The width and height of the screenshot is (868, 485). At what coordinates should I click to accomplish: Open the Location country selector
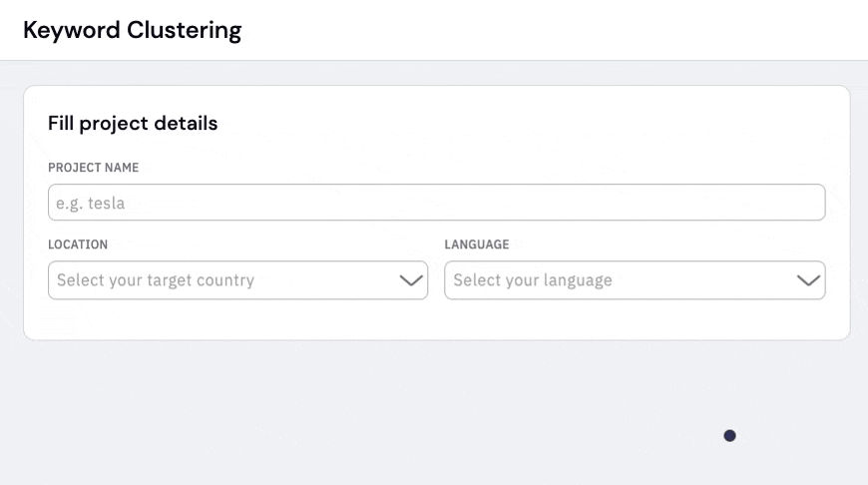238,280
